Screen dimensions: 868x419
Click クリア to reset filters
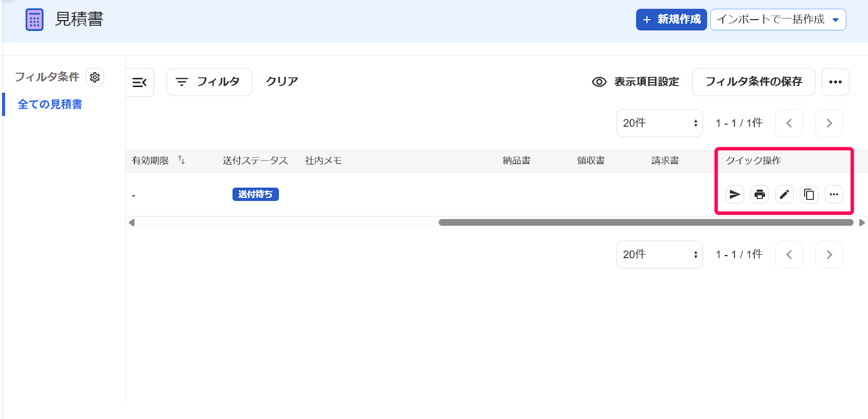282,81
